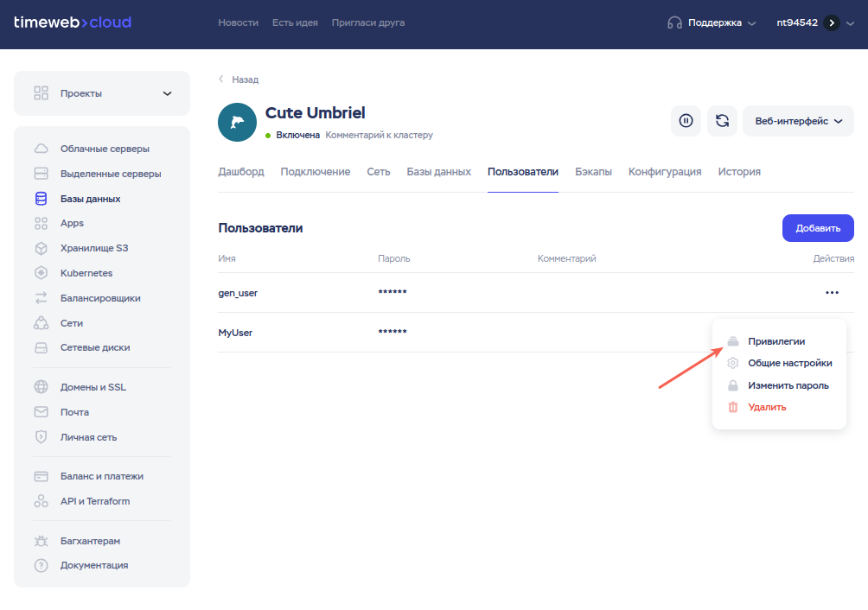Open the Бэкапы tab
Screen dimensions: 868x610
pyautogui.click(x=593, y=171)
